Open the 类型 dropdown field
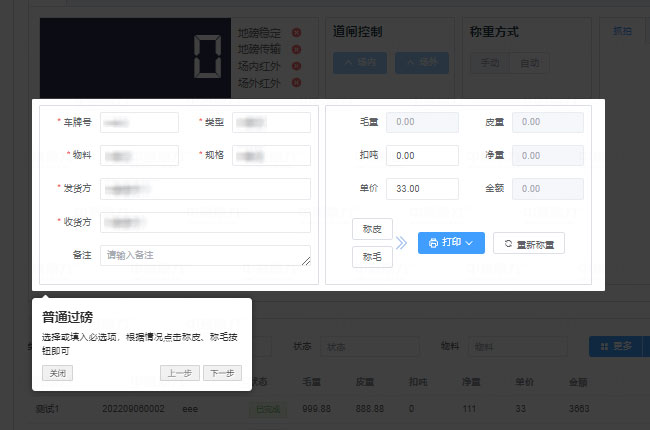This screenshot has height=430, width=650. [x=271, y=122]
